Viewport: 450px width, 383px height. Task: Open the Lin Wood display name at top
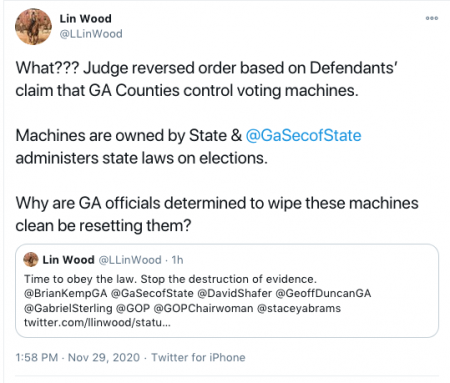coord(85,19)
